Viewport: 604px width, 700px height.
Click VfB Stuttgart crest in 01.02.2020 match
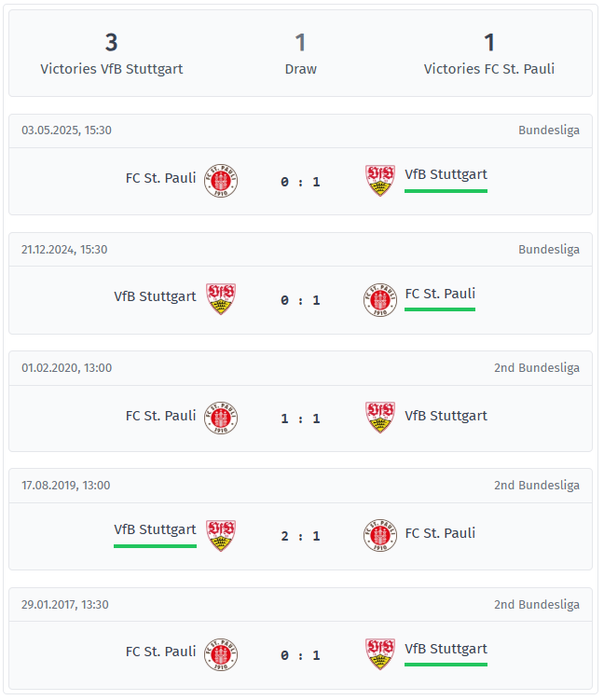point(380,417)
